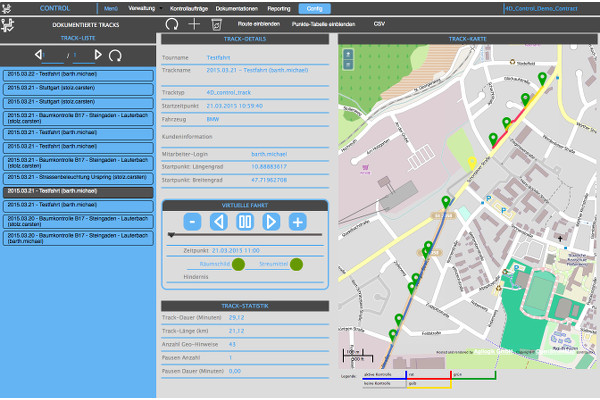Click Punkte-Tabelle einblenden button

(323, 23)
